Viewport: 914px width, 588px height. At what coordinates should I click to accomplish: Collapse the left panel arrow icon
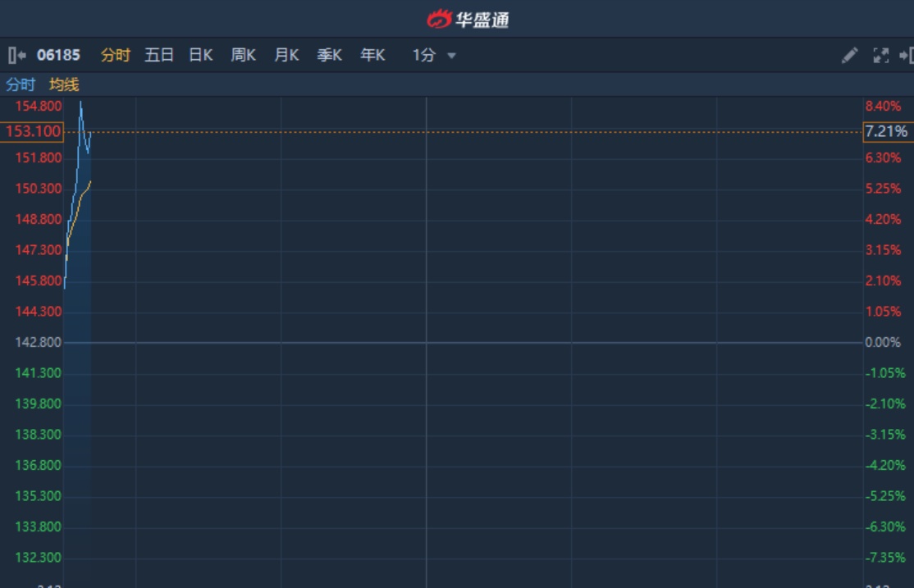17,56
